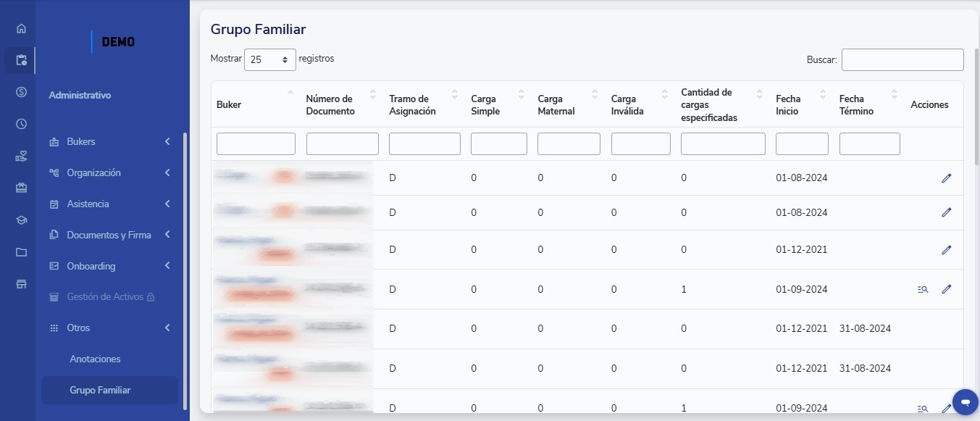The width and height of the screenshot is (980, 421).
Task: Click the Buker column filter input
Action: coord(256,143)
